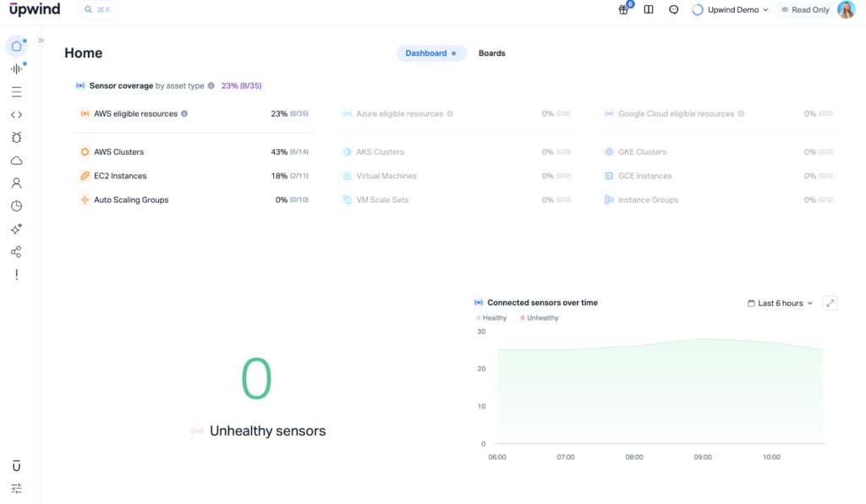Open the Upwind Demo organization dropdown
The width and height of the screenshot is (866, 504).
pos(730,10)
